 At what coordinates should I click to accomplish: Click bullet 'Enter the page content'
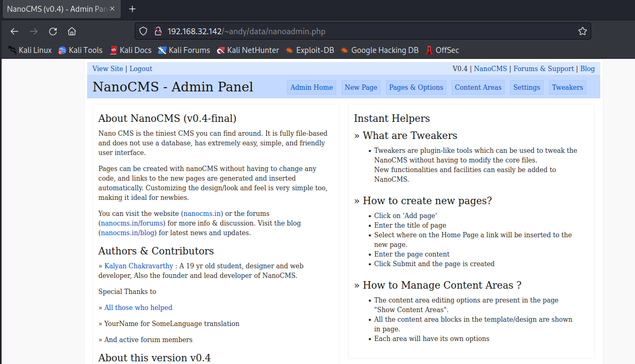pos(412,254)
